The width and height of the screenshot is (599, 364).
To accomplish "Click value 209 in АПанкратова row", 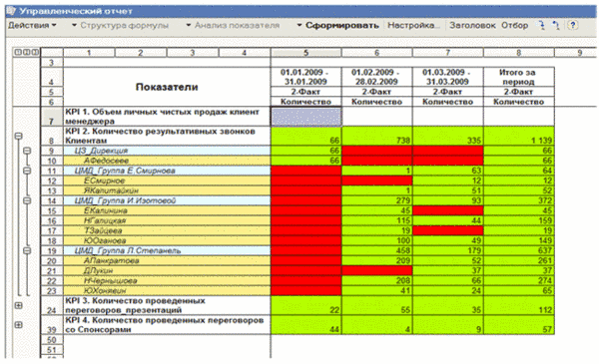I will click(x=377, y=260).
